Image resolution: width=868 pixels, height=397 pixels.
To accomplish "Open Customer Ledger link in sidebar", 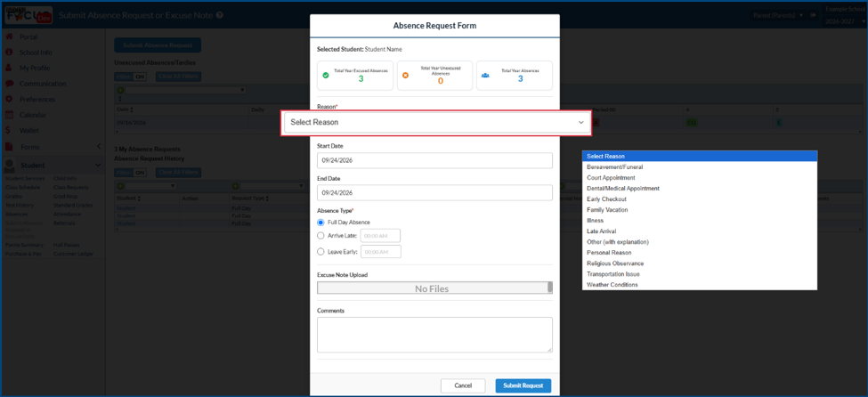I will point(74,254).
